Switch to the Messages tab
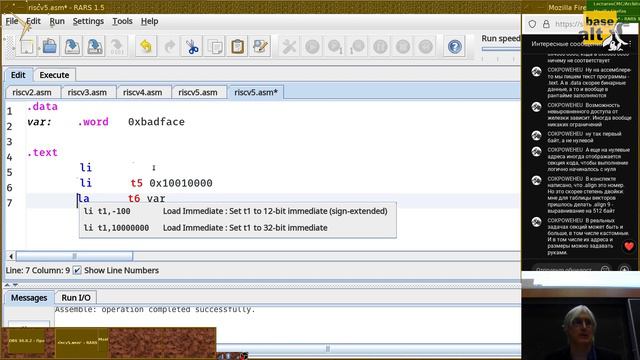The width and height of the screenshot is (640, 360). click(29, 298)
